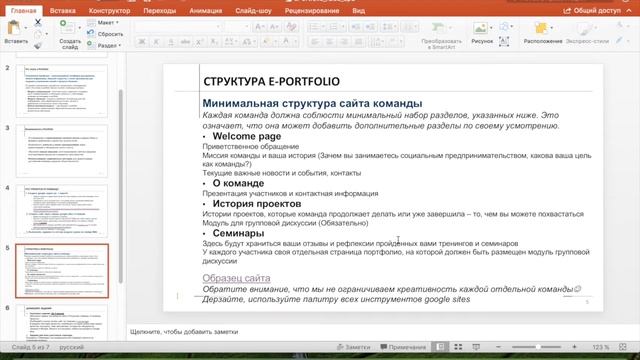The image size is (640, 360).
Task: Switch to slide sorter view icon
Action: (x=458, y=347)
